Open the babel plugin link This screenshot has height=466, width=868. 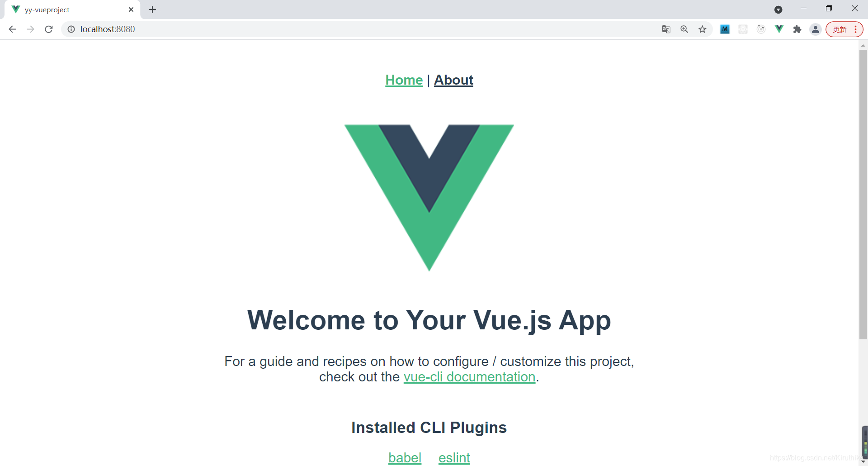(x=405, y=458)
